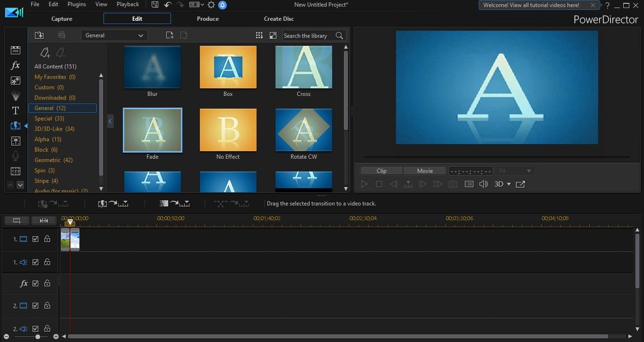Undock the preview window icon
Image resolution: width=644 pixels, height=342 pixels.
coord(520,184)
